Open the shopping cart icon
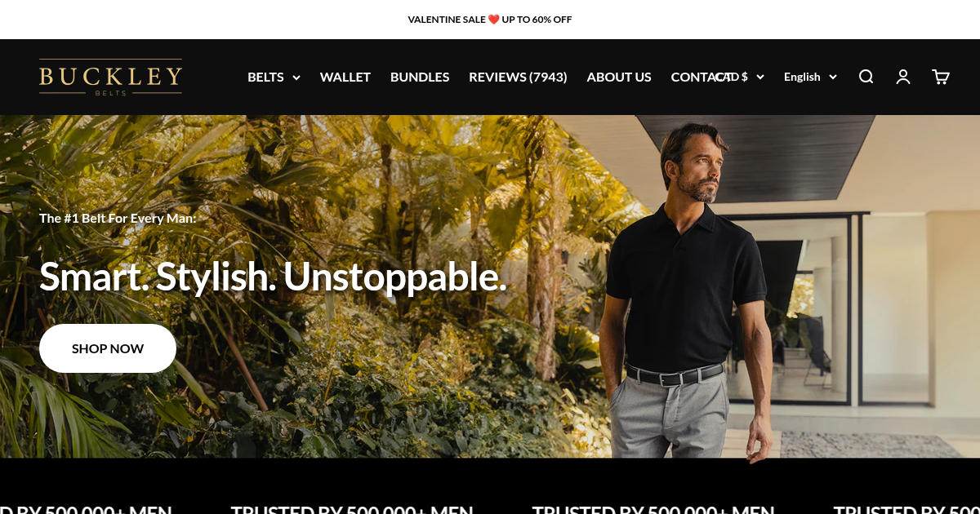980x514 pixels. pyautogui.click(x=941, y=77)
